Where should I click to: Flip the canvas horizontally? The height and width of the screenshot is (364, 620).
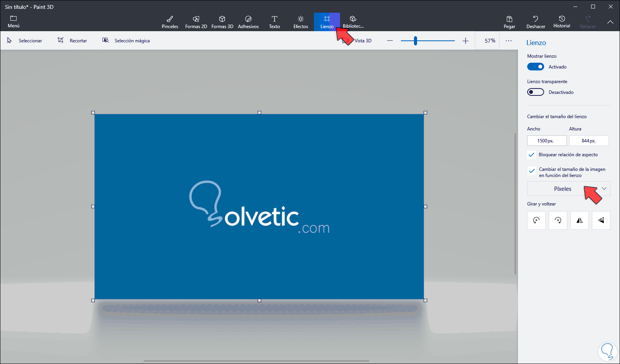point(580,220)
